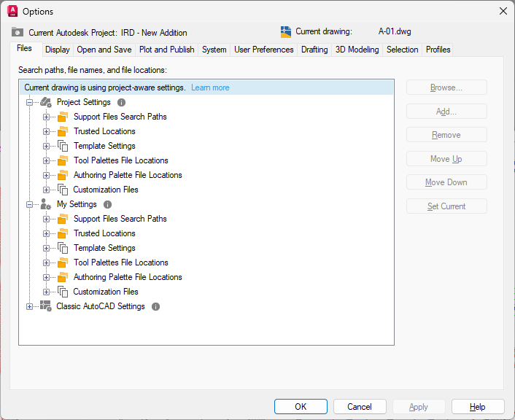Image resolution: width=515 pixels, height=420 pixels.
Task: Click folder icon of Project Authoring Palette File Locations
Action: coord(63,175)
